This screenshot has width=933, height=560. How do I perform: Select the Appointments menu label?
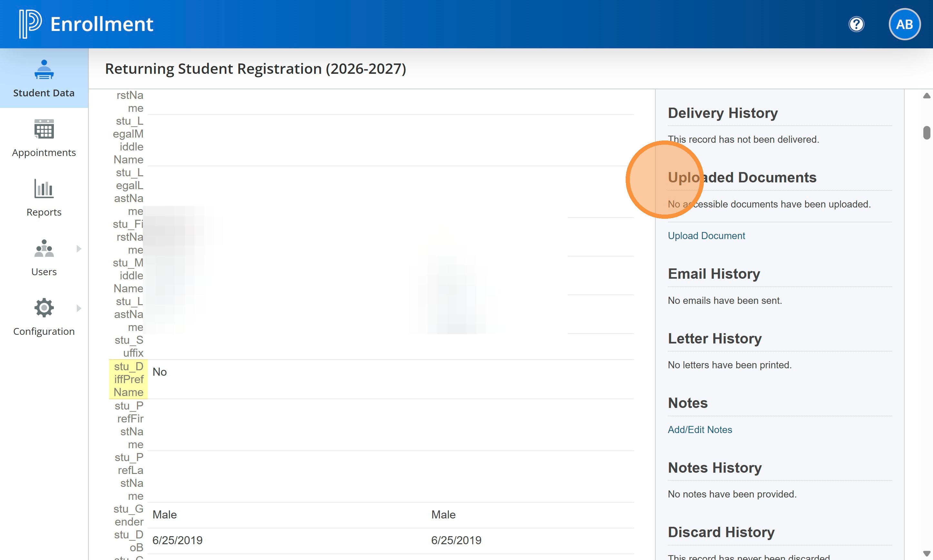click(x=44, y=152)
